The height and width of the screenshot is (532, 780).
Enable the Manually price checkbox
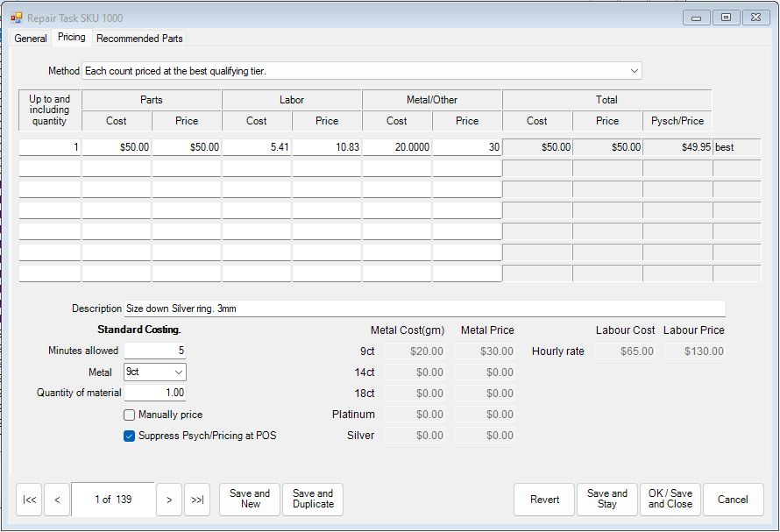pos(129,415)
